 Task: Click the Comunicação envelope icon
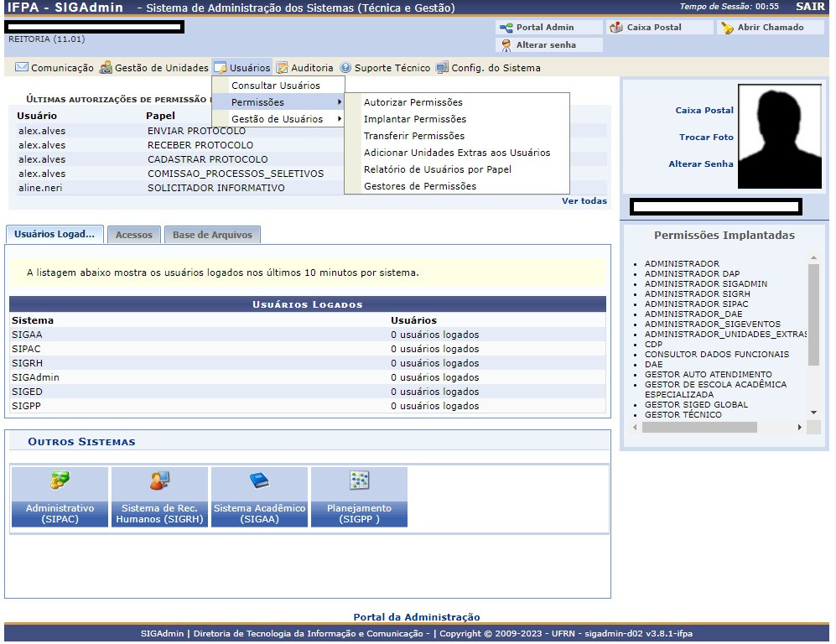pos(21,67)
